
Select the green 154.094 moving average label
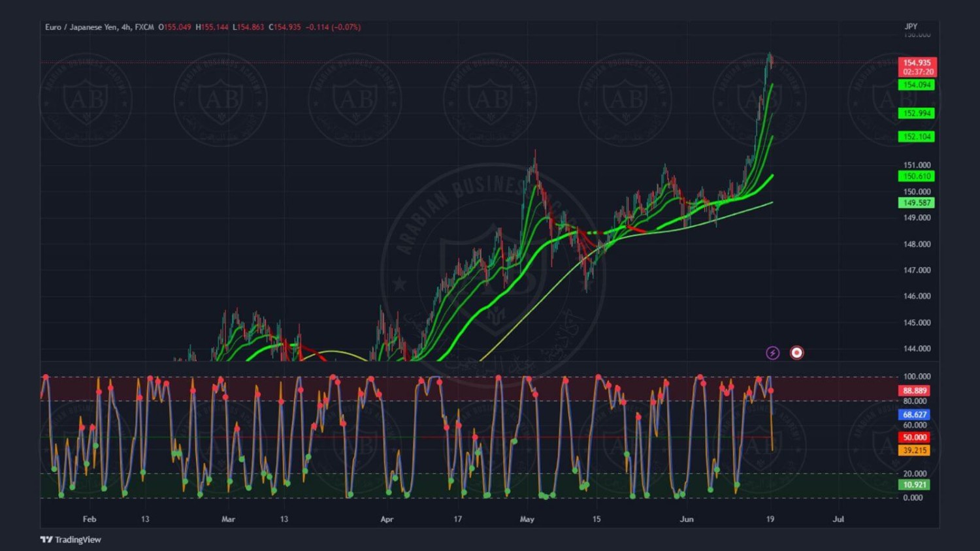[x=917, y=85]
